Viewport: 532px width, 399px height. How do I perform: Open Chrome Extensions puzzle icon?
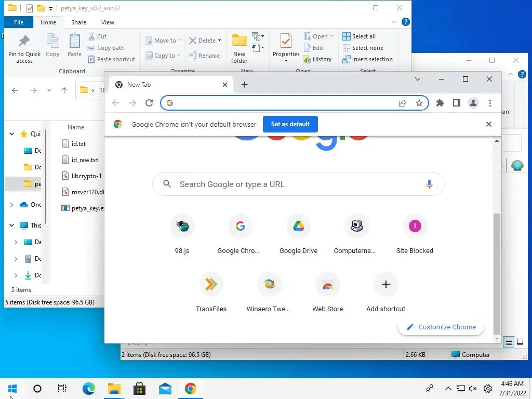(x=440, y=103)
